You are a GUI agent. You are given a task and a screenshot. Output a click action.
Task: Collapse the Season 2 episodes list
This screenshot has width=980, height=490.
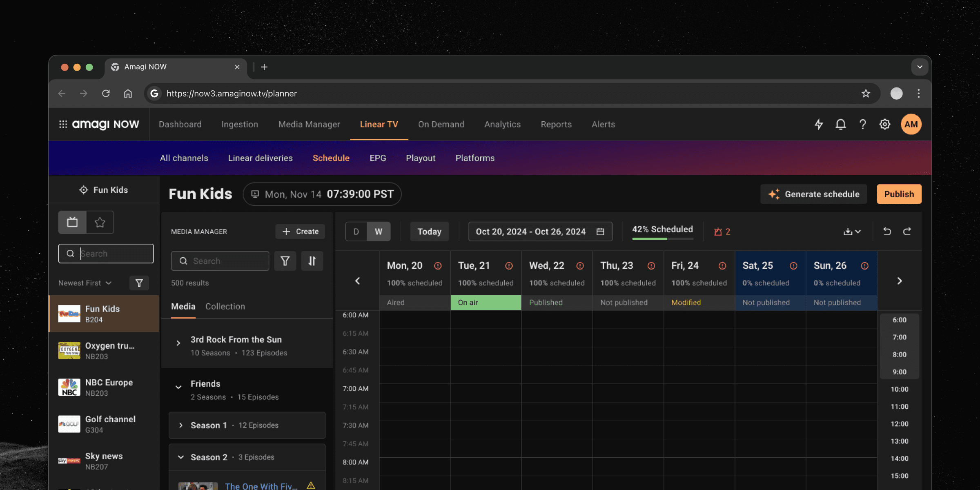[181, 457]
